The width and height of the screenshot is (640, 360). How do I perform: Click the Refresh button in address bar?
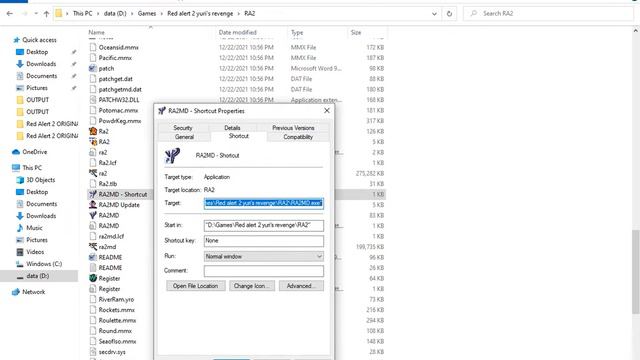[x=449, y=13]
